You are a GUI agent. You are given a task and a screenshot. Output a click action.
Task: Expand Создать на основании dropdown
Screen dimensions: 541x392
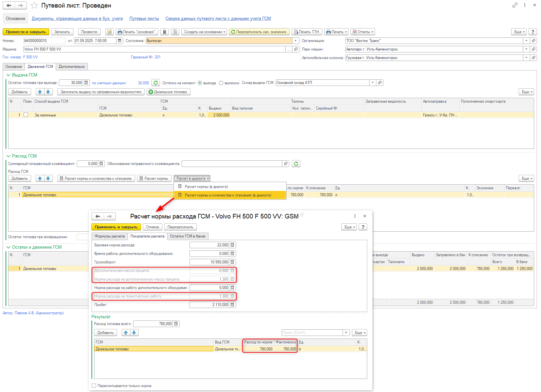204,32
